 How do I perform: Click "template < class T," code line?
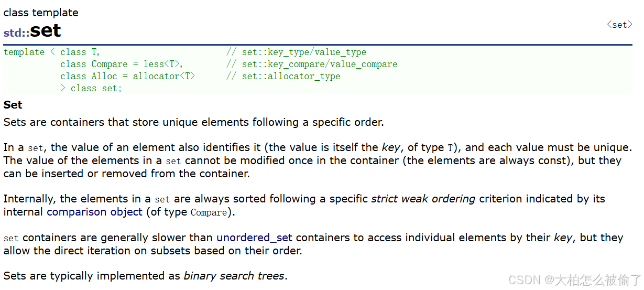coord(51,52)
